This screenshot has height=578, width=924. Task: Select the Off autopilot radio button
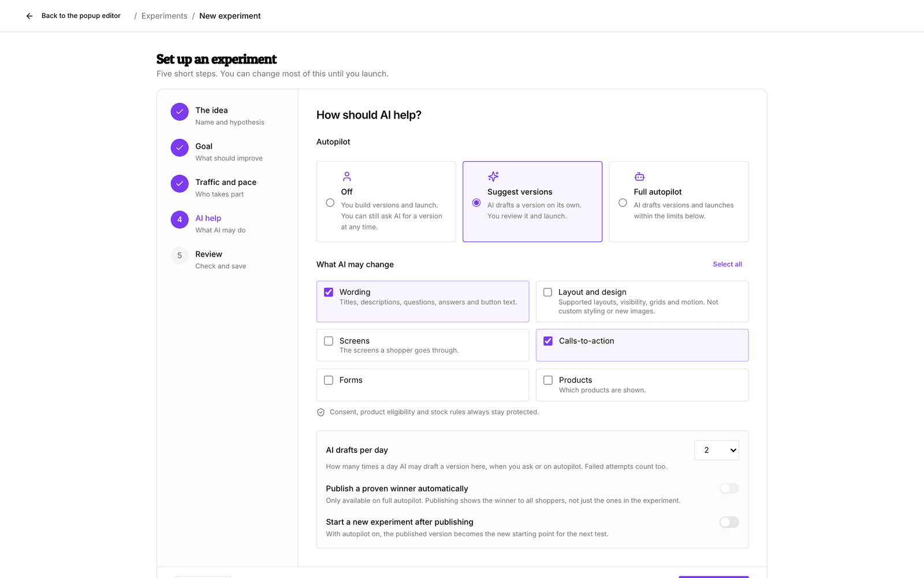coord(330,203)
